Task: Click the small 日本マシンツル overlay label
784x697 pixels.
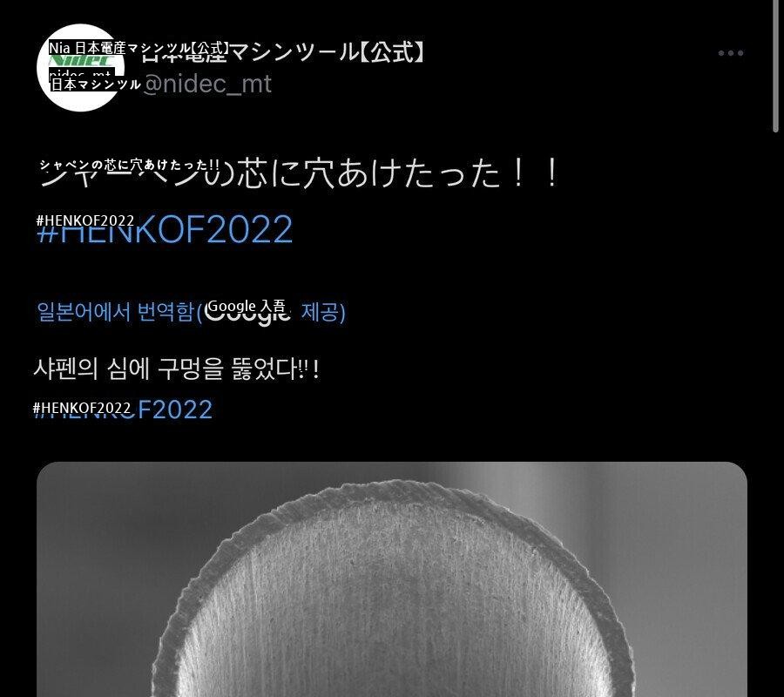Action: click(x=95, y=84)
